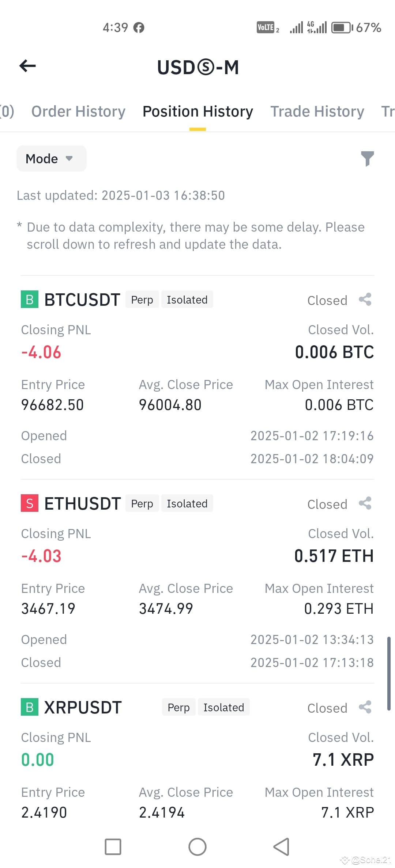Open the filter funnel icon
Screen dimensions: 395x868
(x=367, y=159)
